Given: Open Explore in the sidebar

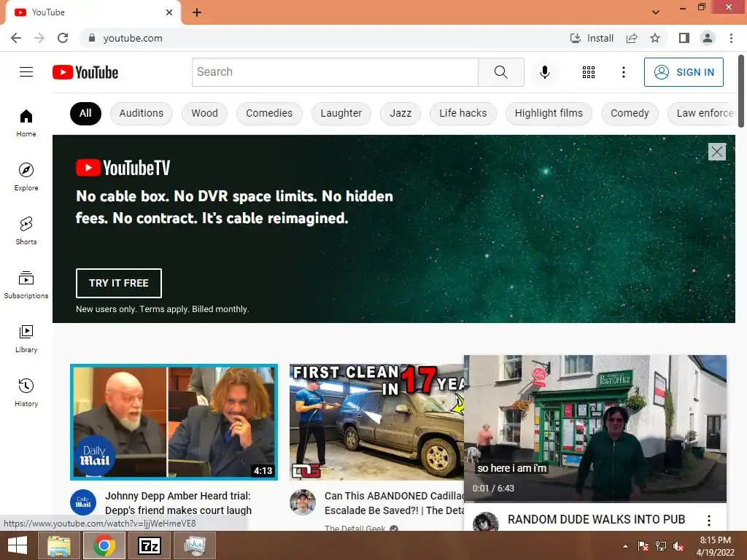Looking at the screenshot, I should point(26,176).
